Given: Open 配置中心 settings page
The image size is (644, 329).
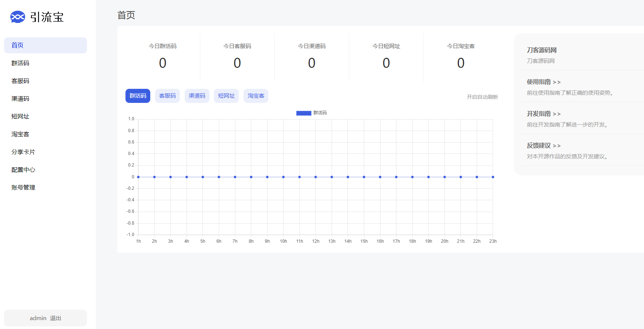Looking at the screenshot, I should click(x=23, y=170).
